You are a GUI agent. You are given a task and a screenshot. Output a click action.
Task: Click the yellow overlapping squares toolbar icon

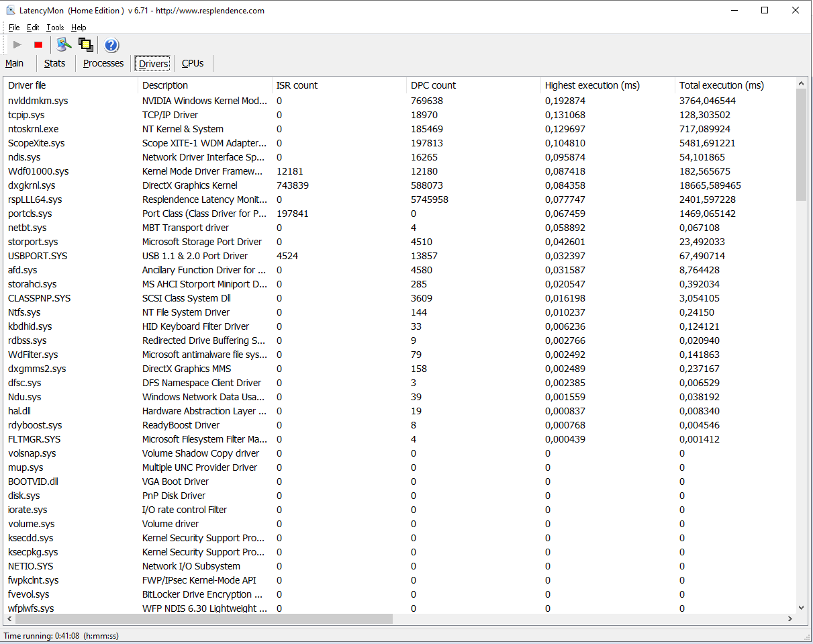click(x=85, y=45)
